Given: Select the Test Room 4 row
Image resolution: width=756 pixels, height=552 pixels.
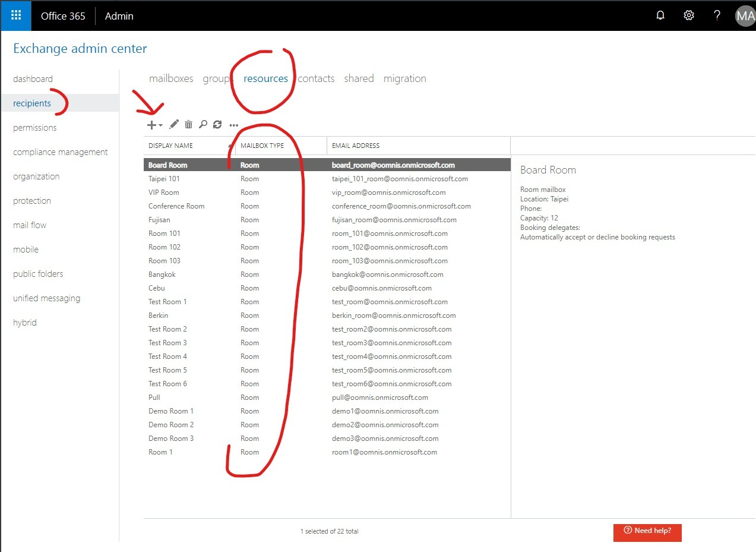Looking at the screenshot, I should [327, 357].
